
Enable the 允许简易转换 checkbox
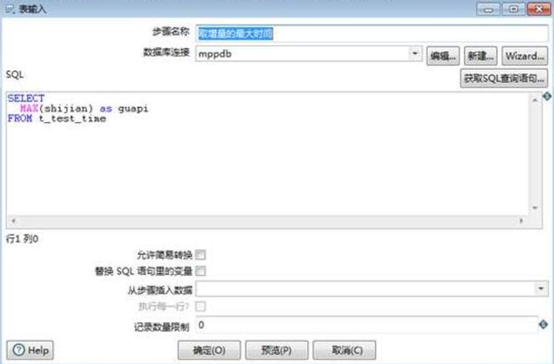200,254
